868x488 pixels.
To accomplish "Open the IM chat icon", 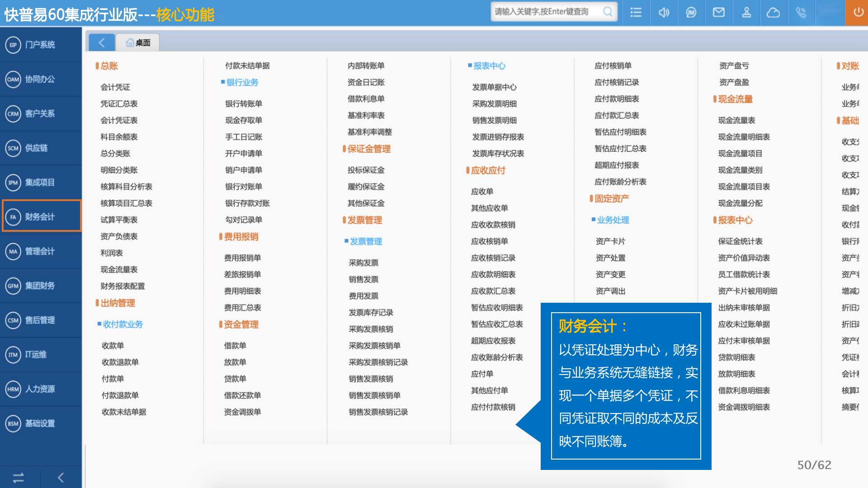I will (691, 12).
